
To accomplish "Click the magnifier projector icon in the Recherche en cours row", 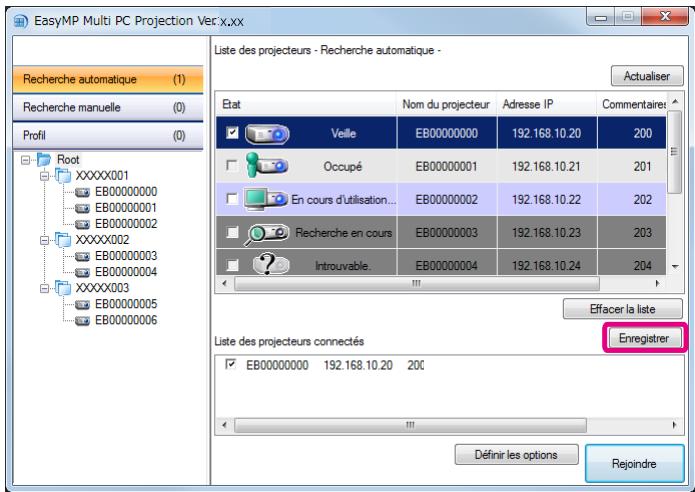I will (x=267, y=234).
